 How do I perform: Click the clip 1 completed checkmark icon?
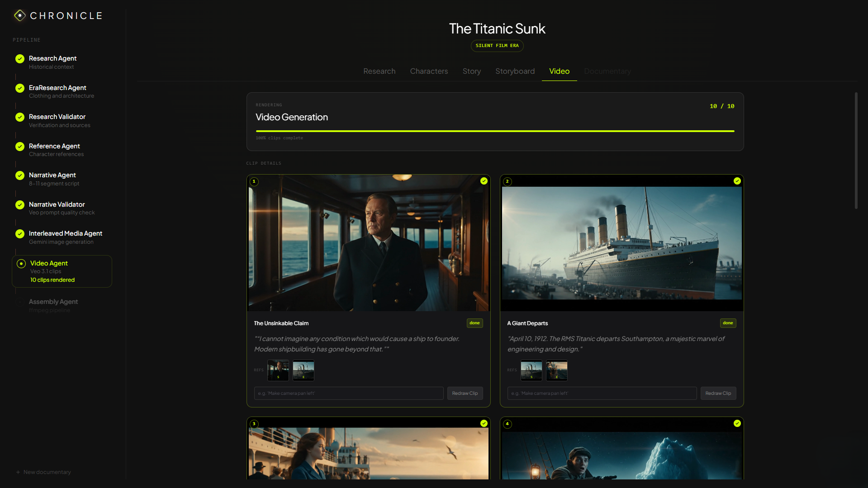click(x=484, y=181)
